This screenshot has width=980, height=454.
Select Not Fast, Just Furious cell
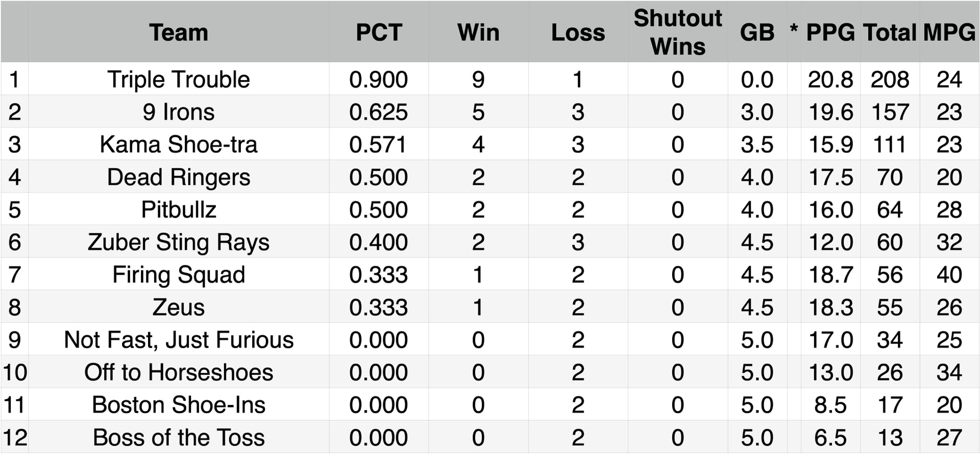pos(179,340)
